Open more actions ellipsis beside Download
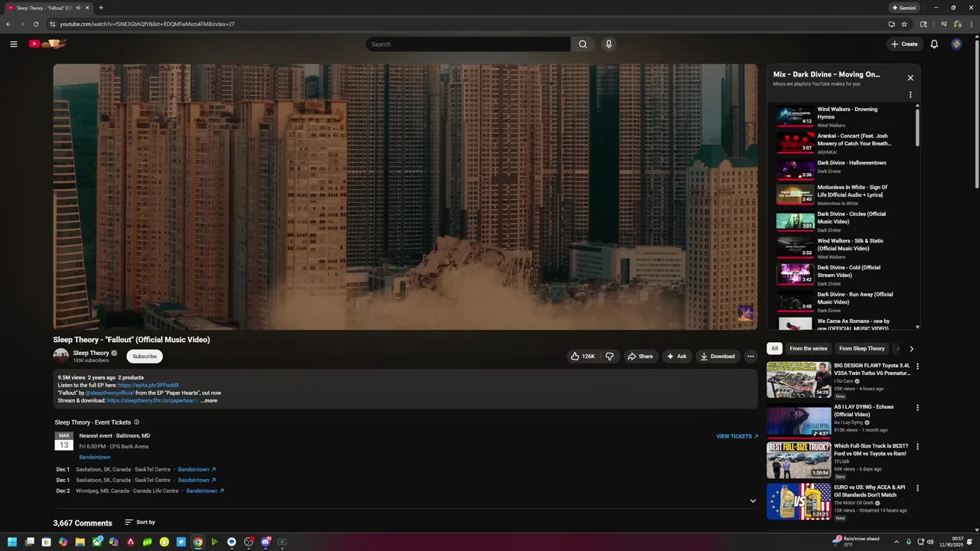Viewport: 980px width, 551px height. [x=750, y=356]
